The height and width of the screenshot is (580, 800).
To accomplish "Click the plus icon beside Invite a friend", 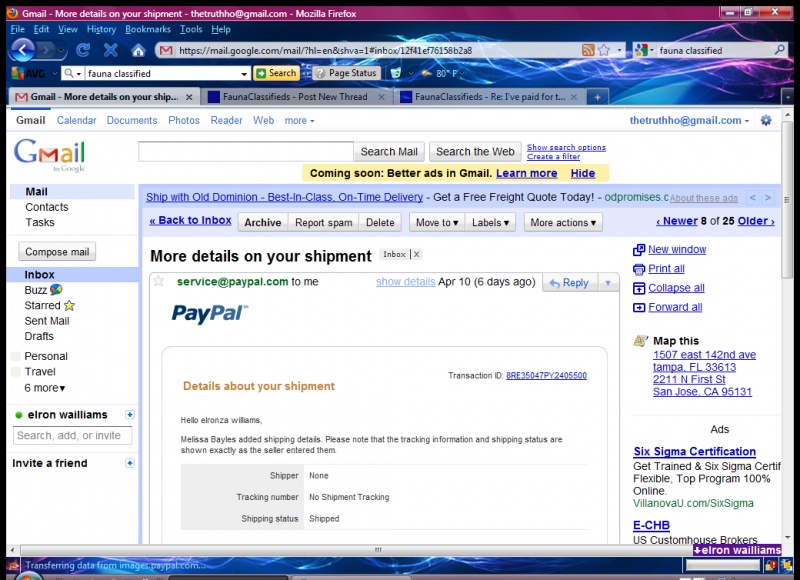I will [x=130, y=463].
